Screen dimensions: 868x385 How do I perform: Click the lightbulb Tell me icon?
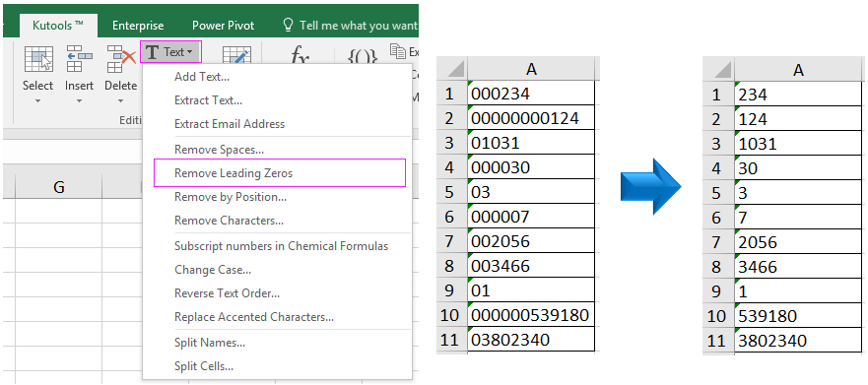288,25
